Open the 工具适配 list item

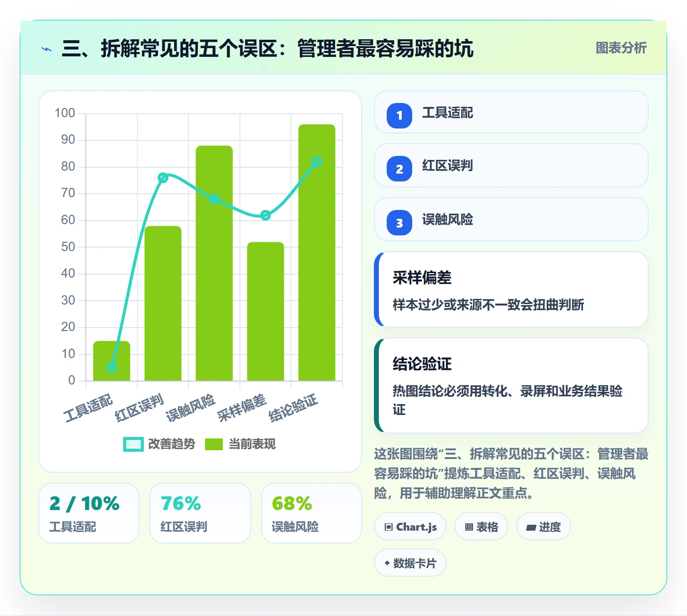(511, 112)
